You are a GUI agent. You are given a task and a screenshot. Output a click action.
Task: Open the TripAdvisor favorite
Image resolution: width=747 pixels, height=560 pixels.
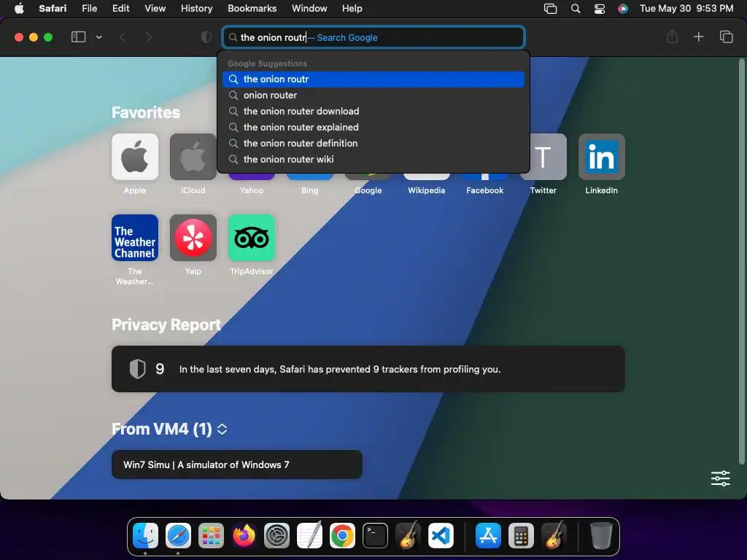252,238
